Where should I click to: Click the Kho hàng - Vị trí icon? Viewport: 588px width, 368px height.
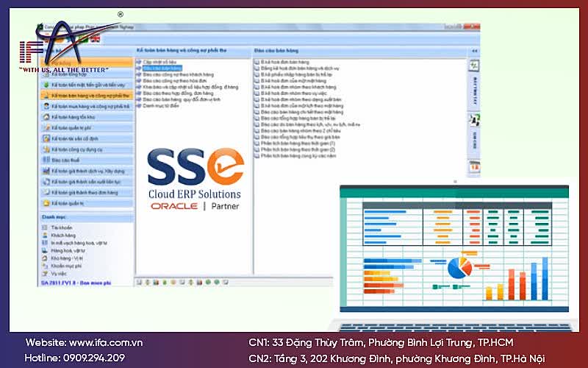click(x=45, y=258)
